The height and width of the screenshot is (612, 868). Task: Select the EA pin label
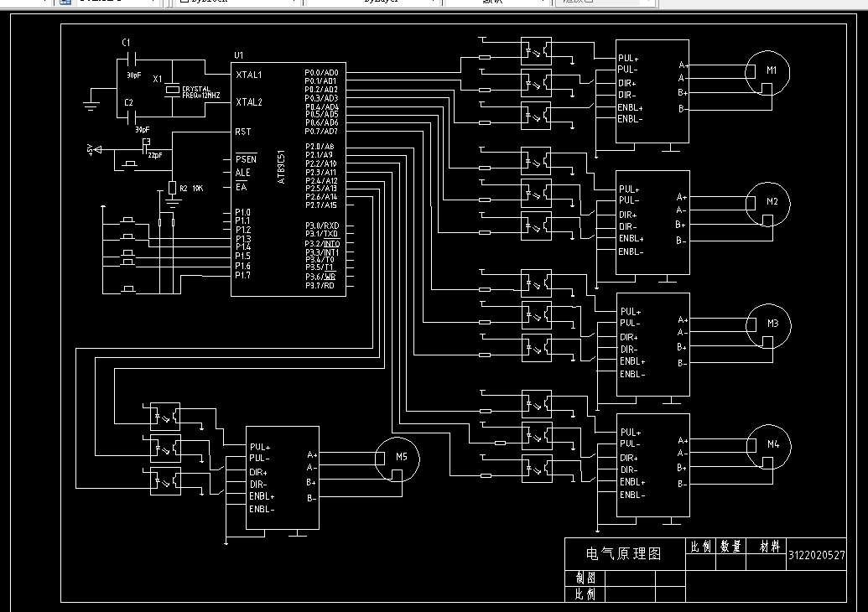coord(241,187)
